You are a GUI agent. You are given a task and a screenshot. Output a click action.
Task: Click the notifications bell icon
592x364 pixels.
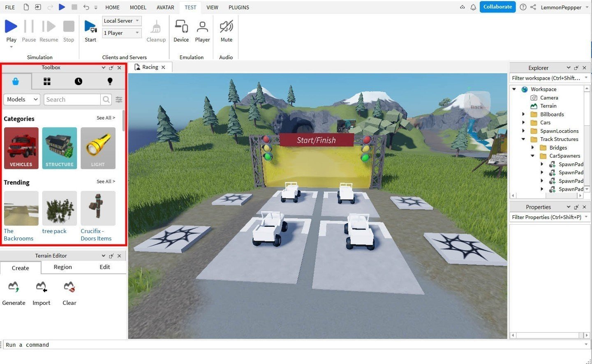point(473,7)
